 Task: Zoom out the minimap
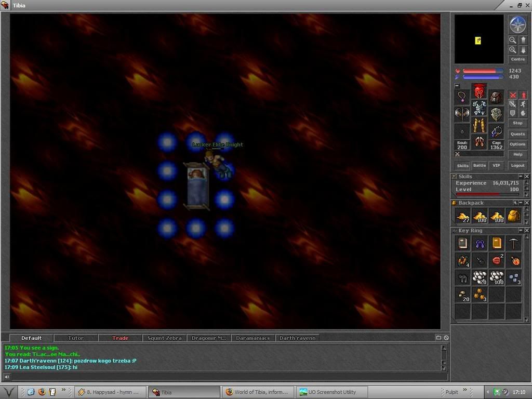(512, 40)
